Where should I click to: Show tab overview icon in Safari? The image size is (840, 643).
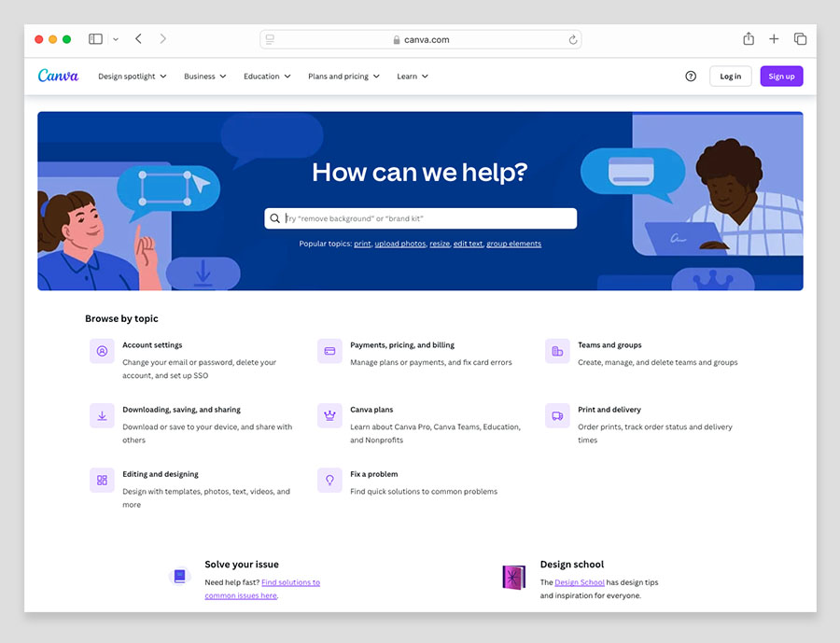tap(800, 38)
